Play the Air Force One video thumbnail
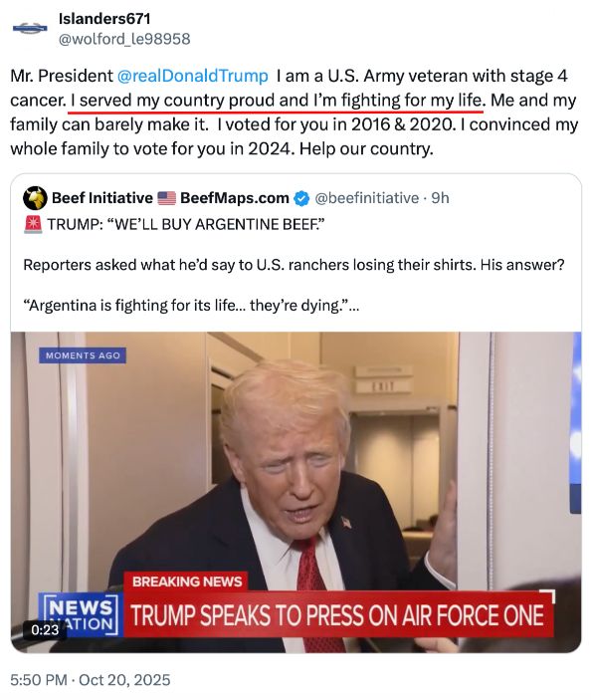This screenshot has width=591, height=700. coord(295,492)
